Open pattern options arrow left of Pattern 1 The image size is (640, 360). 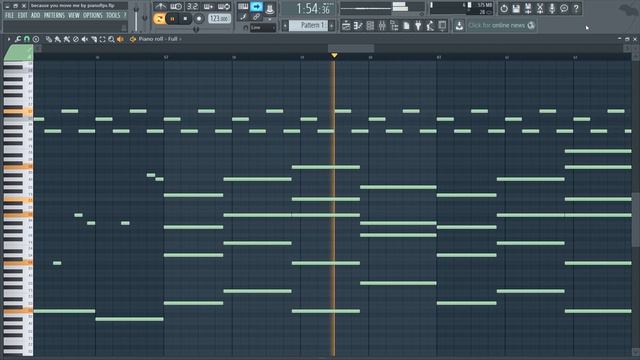point(285,26)
